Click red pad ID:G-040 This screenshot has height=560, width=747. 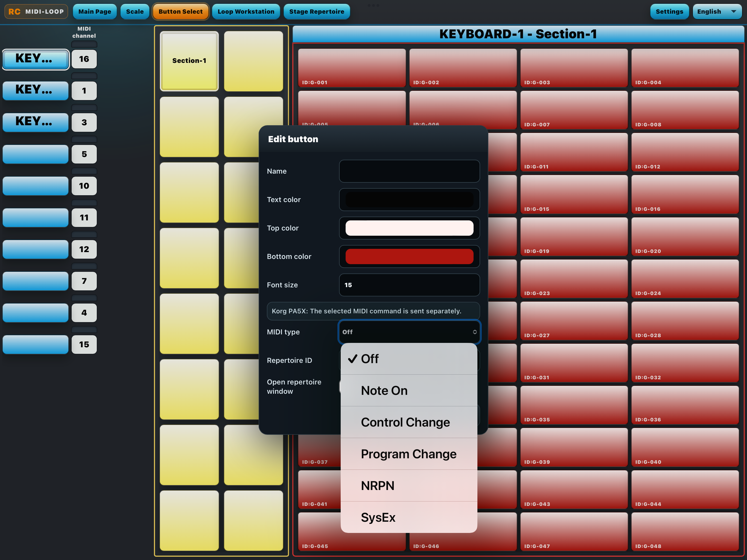(x=685, y=448)
